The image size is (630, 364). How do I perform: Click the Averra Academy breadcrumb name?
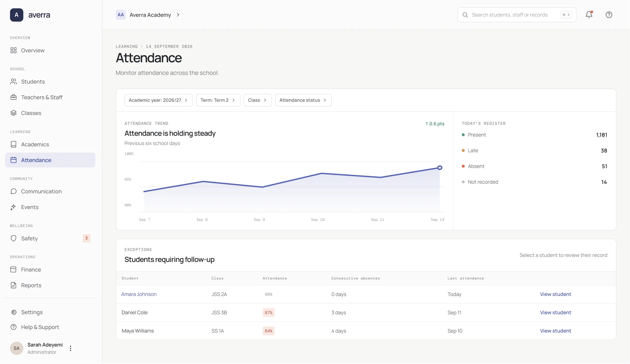tap(150, 15)
